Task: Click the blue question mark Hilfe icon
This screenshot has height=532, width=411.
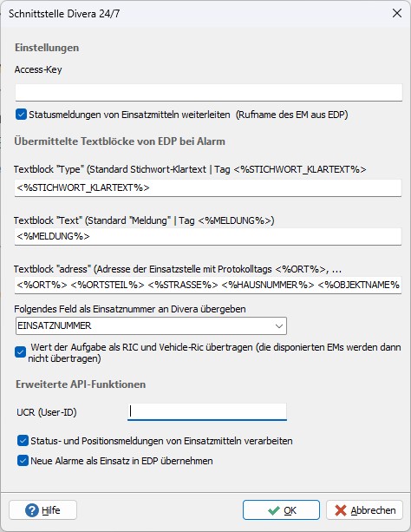Action: coord(32,510)
